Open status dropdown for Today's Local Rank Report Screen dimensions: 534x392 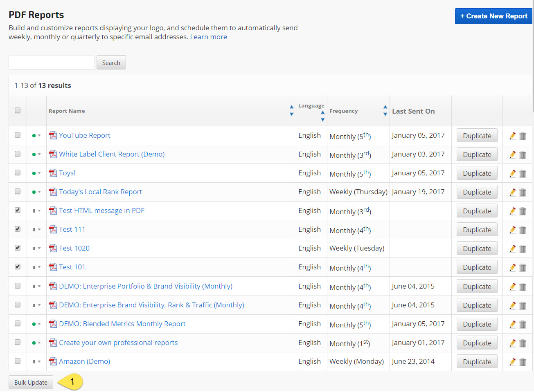click(x=36, y=192)
